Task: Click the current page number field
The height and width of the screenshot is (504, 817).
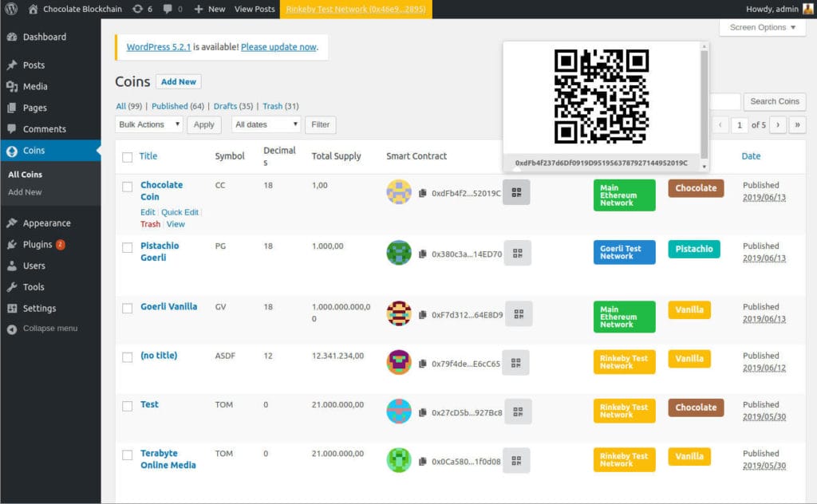Action: 740,125
